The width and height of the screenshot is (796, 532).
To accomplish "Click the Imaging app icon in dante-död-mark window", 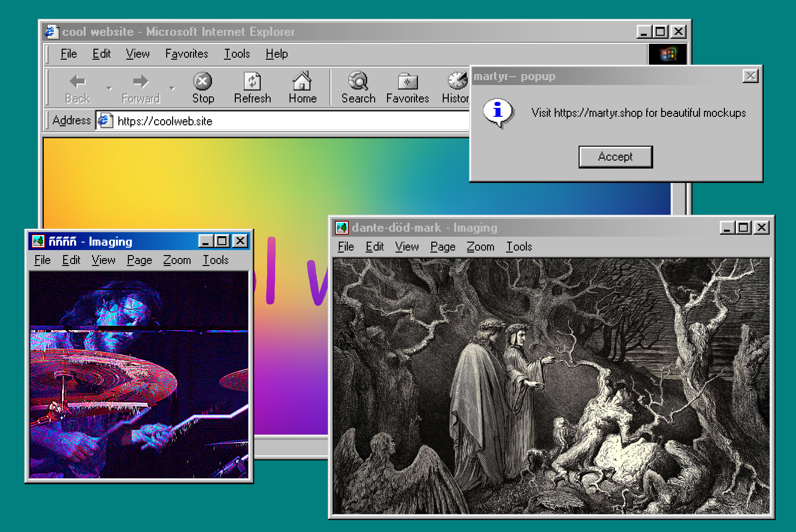I will (x=342, y=228).
